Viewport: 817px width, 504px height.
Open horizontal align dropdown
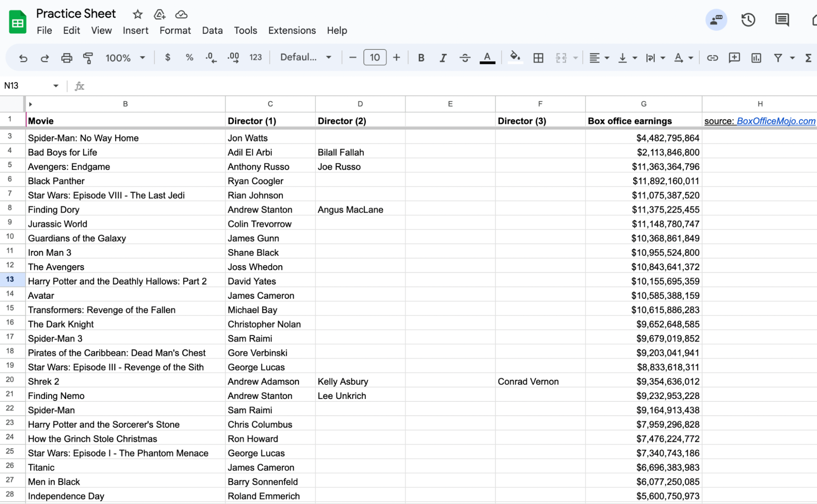coord(599,58)
